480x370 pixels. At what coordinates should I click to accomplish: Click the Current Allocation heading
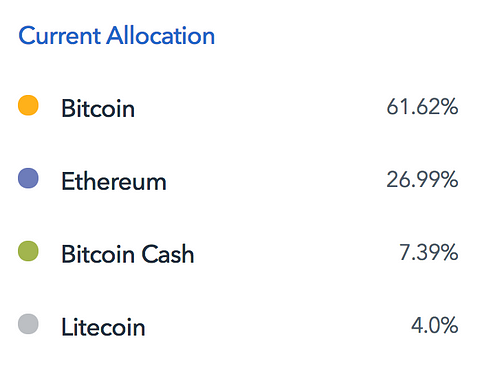117,35
